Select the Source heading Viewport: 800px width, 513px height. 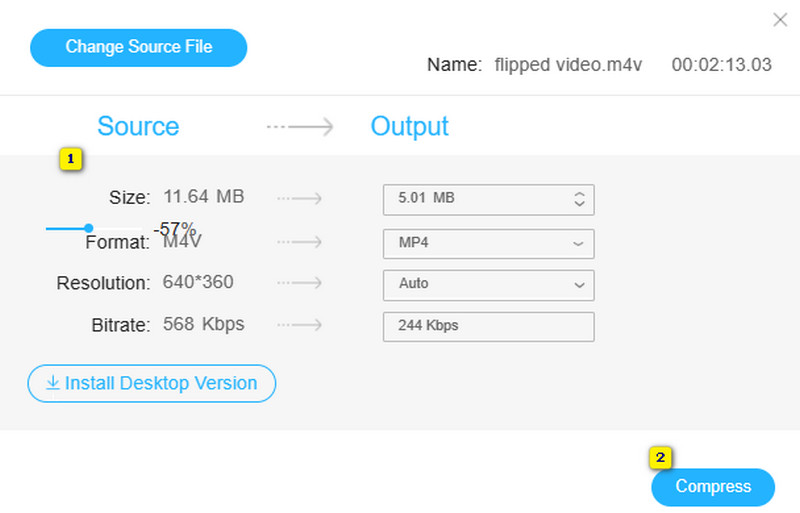(x=138, y=127)
